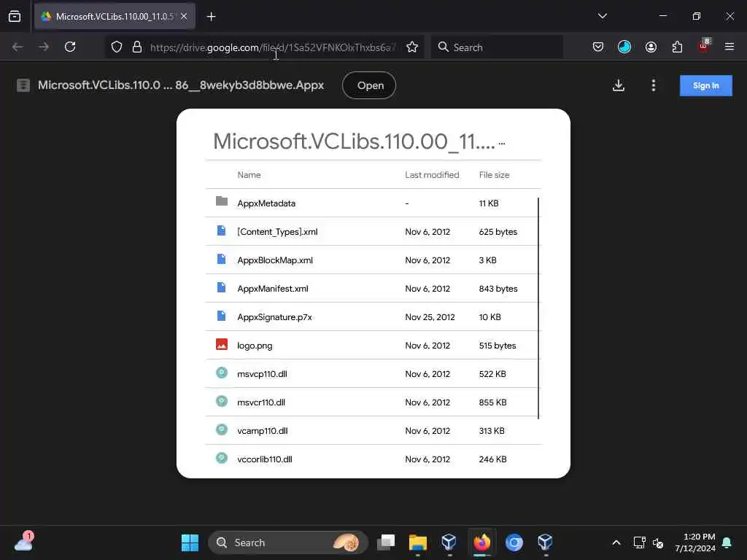Viewport: 747px width, 560px height.
Task: Open the Drive more actions menu
Action: point(653,85)
